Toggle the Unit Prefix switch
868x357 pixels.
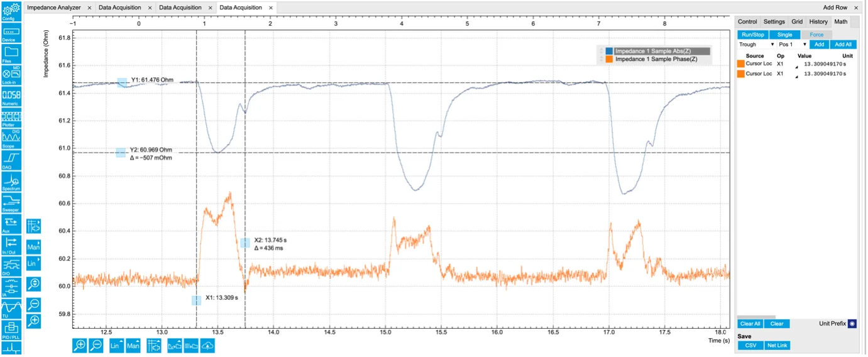(852, 324)
